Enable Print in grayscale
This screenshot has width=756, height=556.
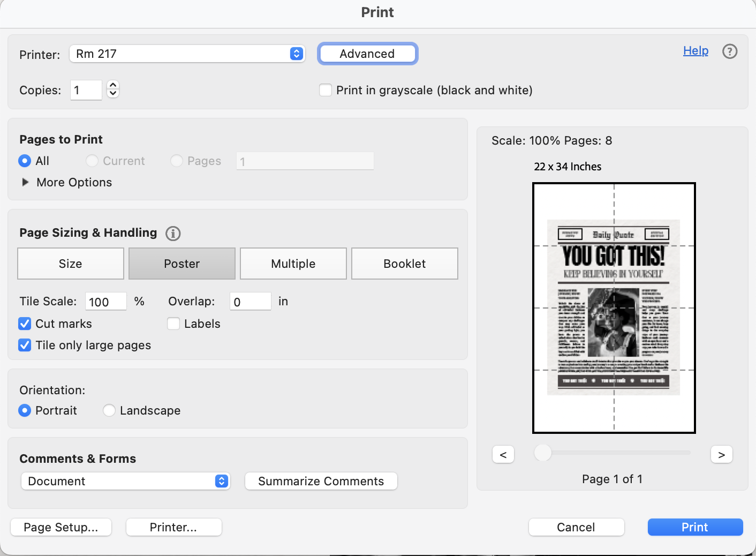tap(326, 90)
